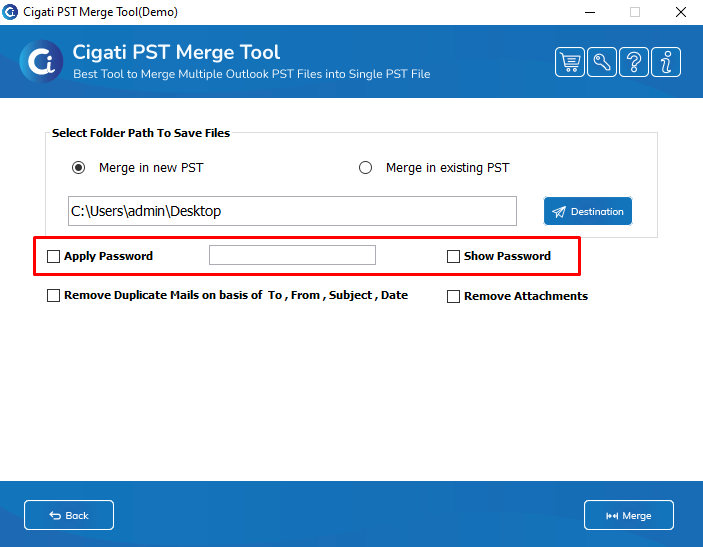Viewport: 703px width, 547px height.
Task: Go Back to the previous step
Action: click(69, 515)
